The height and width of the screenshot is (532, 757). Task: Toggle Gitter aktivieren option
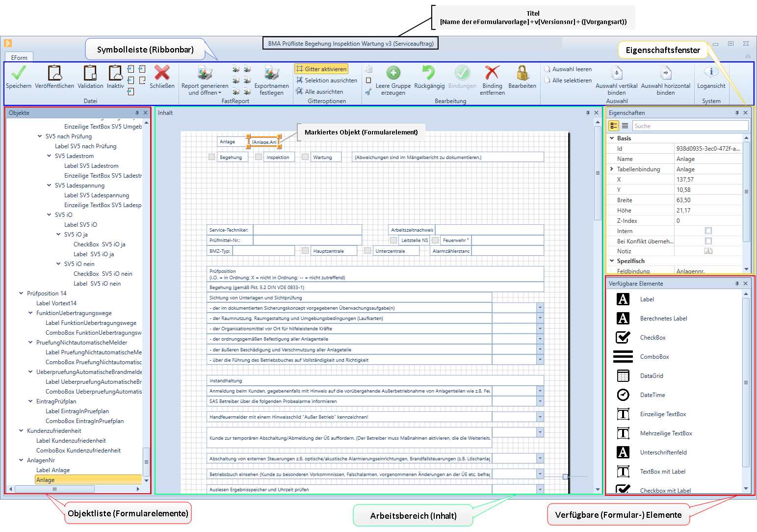(x=321, y=69)
